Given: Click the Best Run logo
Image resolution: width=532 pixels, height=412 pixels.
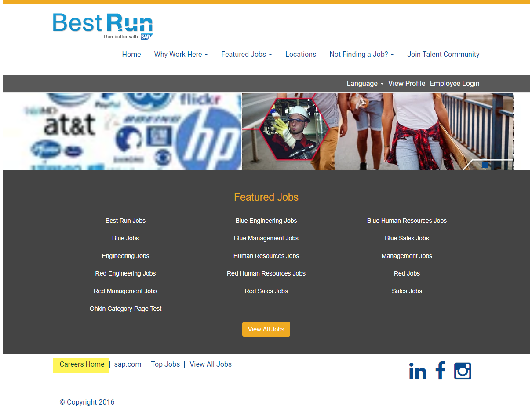Looking at the screenshot, I should [103, 26].
